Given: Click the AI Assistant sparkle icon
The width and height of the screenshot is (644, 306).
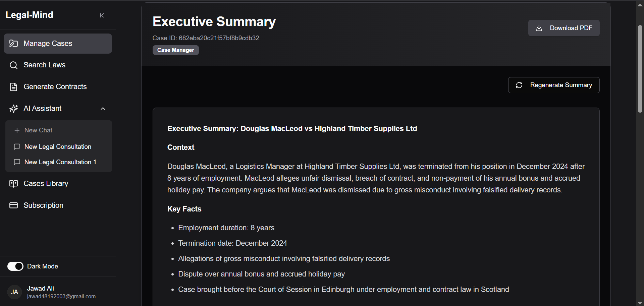Looking at the screenshot, I should (13, 109).
